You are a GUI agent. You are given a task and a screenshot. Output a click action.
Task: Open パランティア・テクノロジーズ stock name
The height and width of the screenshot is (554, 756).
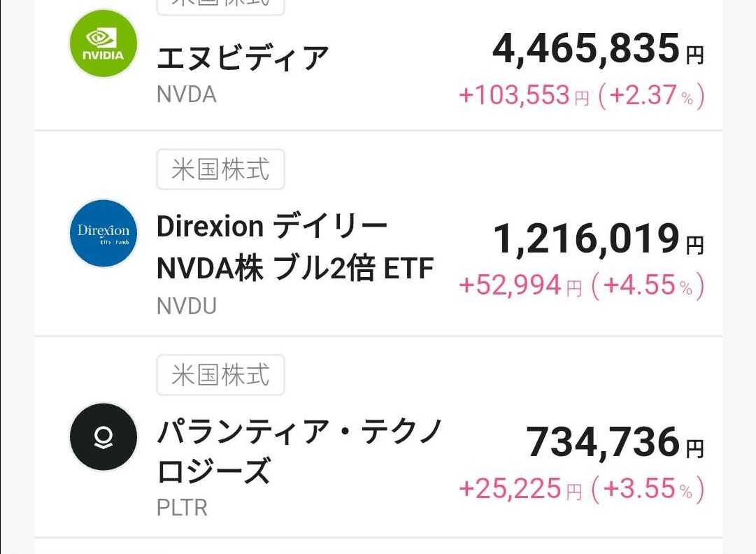point(299,452)
